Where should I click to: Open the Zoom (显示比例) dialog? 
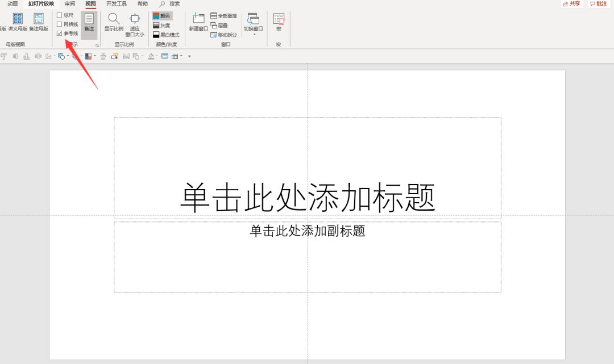[x=114, y=22]
